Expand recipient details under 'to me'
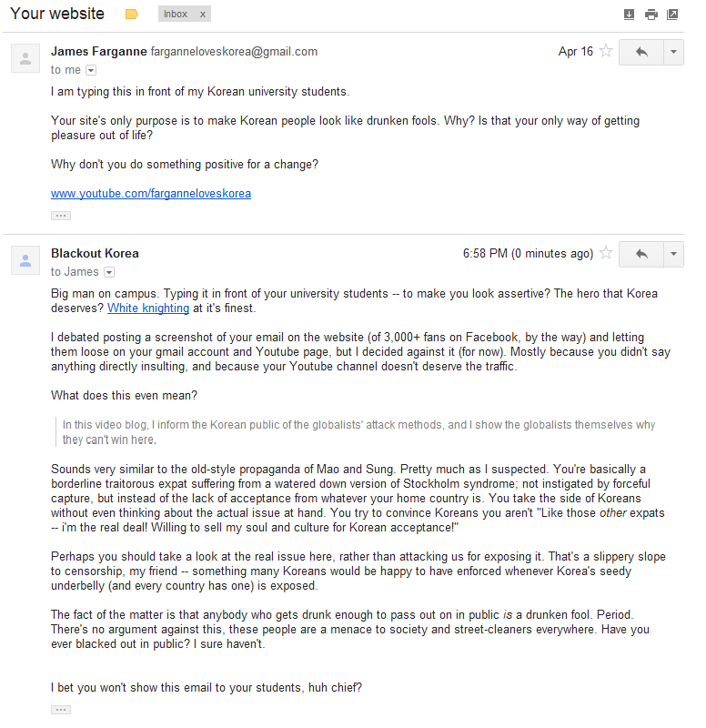 (x=90, y=69)
